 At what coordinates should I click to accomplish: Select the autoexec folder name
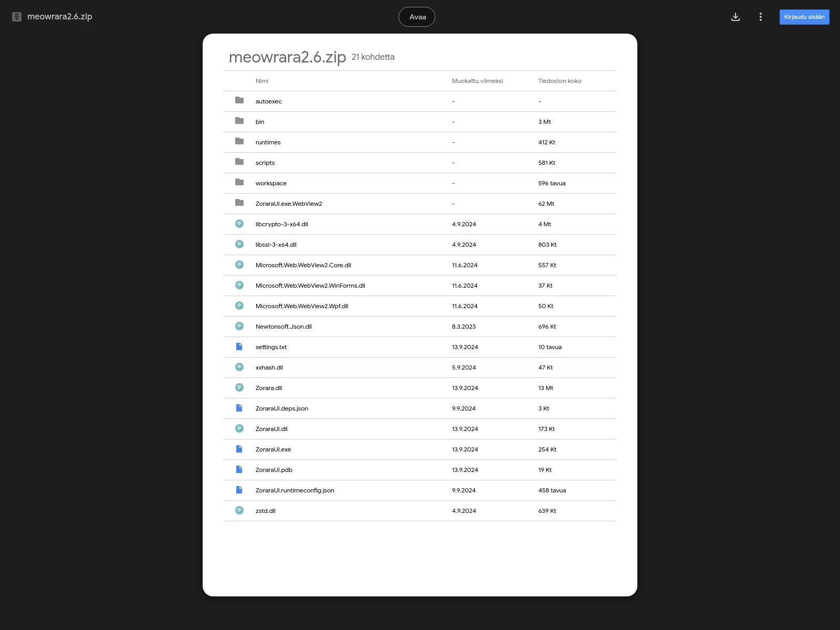pos(269,101)
